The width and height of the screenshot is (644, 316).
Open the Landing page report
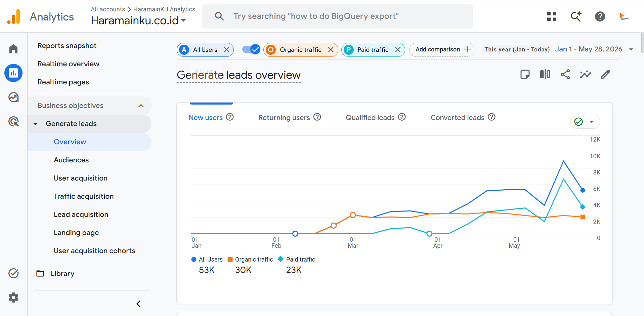76,233
